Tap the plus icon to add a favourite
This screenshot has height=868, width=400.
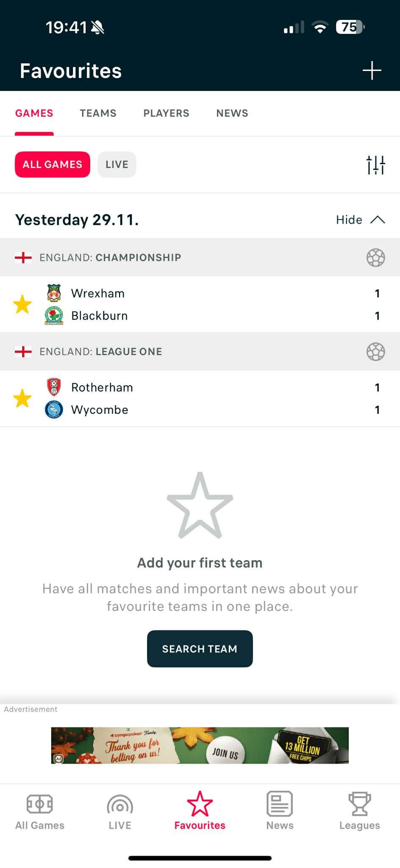pyautogui.click(x=371, y=71)
